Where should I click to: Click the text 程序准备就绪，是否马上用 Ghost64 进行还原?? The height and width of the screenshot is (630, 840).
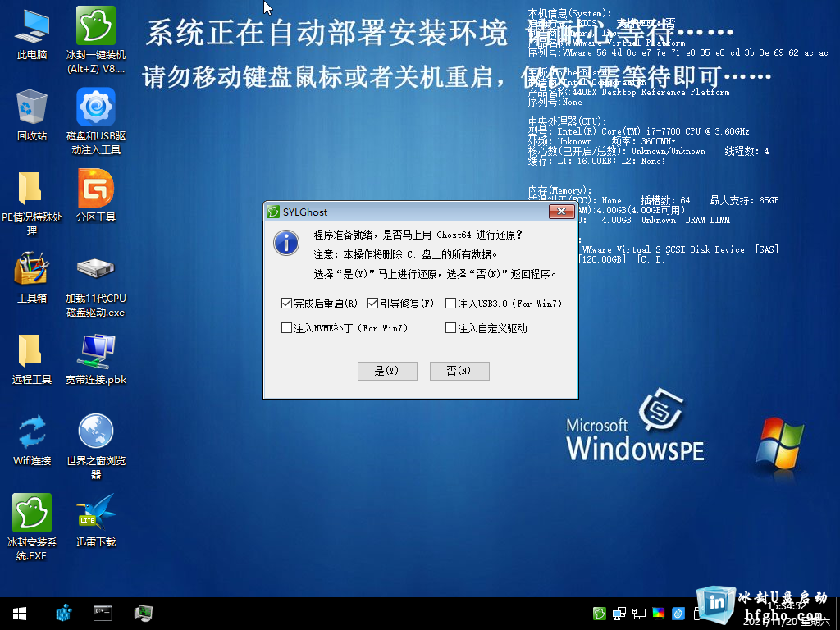pyautogui.click(x=418, y=235)
